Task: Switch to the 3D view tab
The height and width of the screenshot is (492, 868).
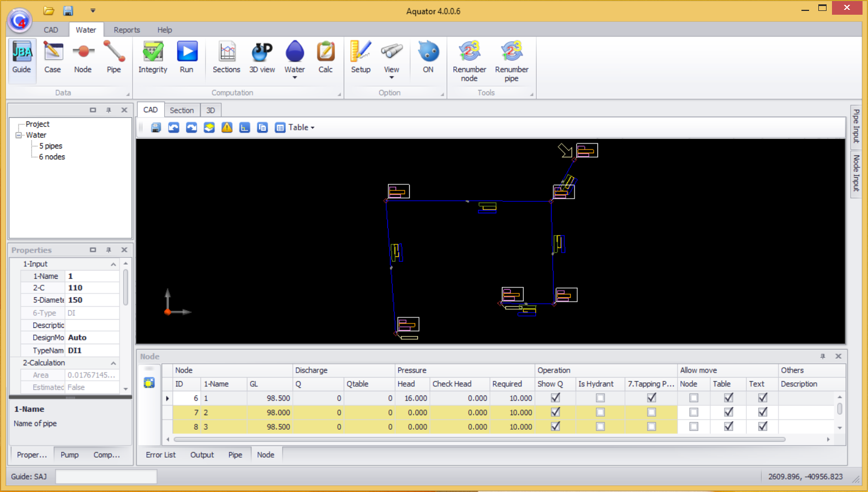Action: click(x=211, y=110)
